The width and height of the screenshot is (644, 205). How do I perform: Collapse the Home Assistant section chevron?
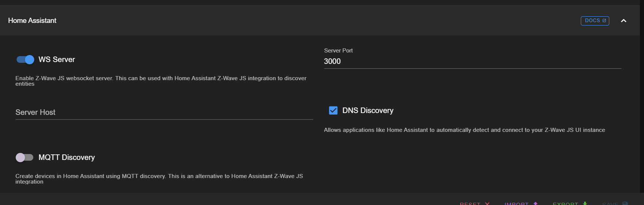tap(623, 21)
